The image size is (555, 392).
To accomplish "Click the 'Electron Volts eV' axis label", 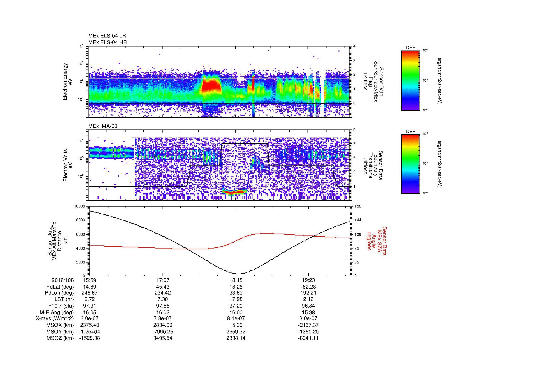I will point(67,165).
